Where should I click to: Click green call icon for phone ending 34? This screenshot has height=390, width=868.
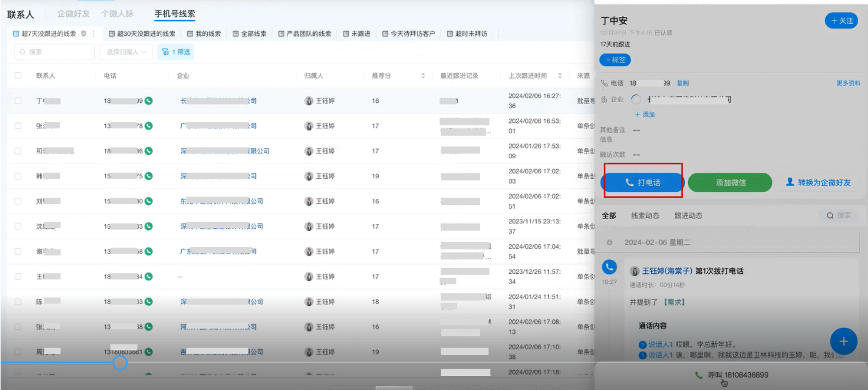[x=148, y=277]
